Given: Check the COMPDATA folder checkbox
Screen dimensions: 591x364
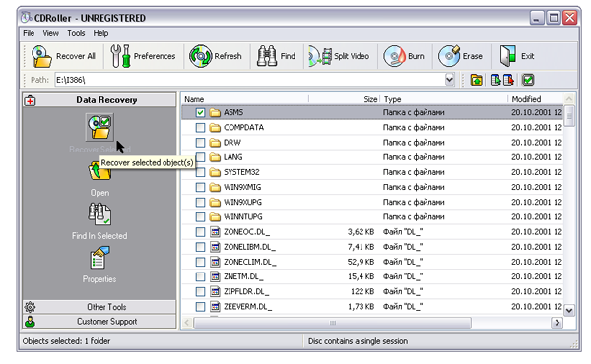Looking at the screenshot, I should tap(200, 128).
